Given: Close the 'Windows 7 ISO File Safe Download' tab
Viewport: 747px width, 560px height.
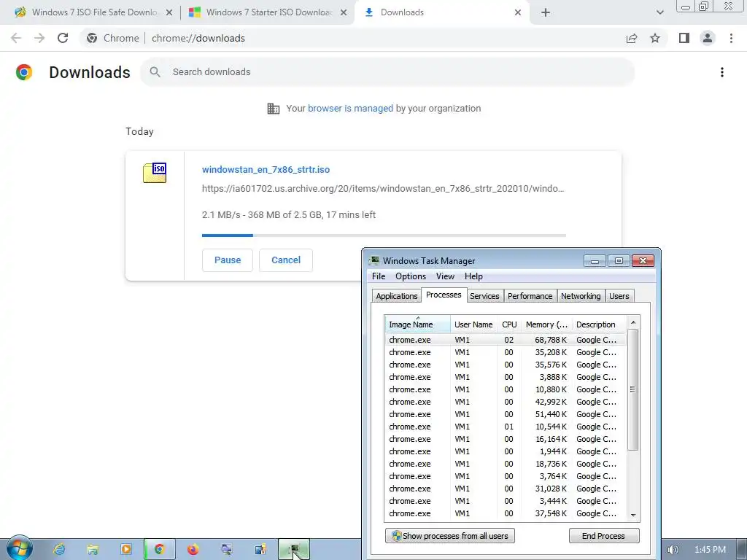Looking at the screenshot, I should click(x=169, y=12).
